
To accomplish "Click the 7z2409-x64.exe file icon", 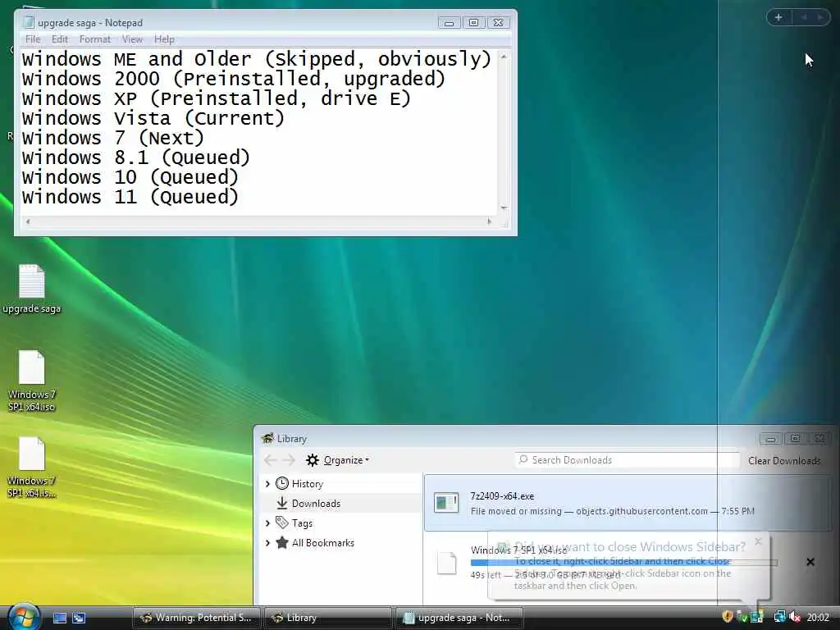I will tap(446, 503).
